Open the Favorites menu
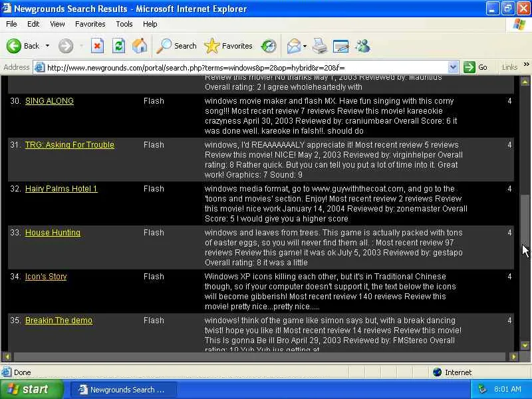Viewport: 532px width, 399px height. pyautogui.click(x=90, y=24)
